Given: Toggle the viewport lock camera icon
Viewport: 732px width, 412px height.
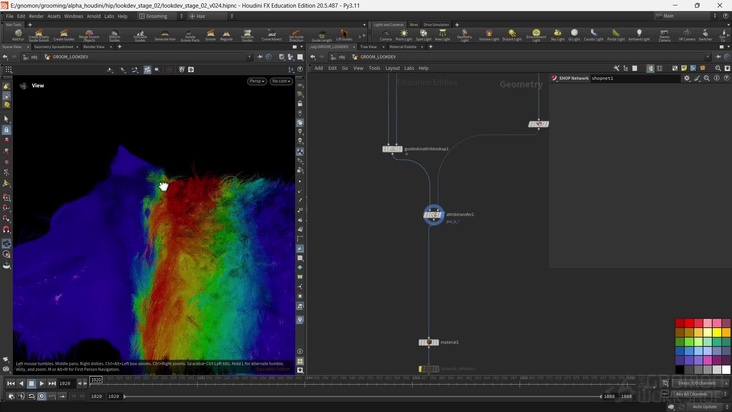Looking at the screenshot, I should 300,104.
